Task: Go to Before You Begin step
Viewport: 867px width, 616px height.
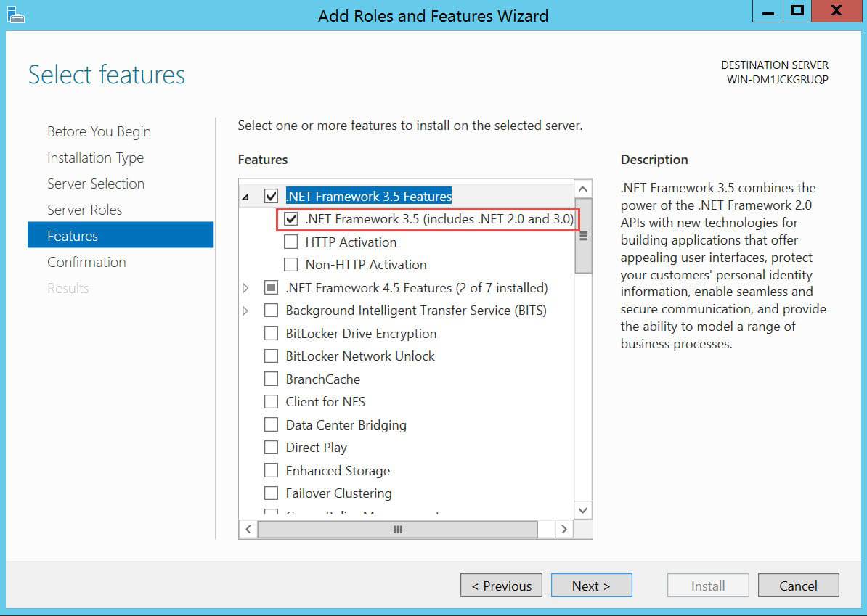Action: pos(99,131)
